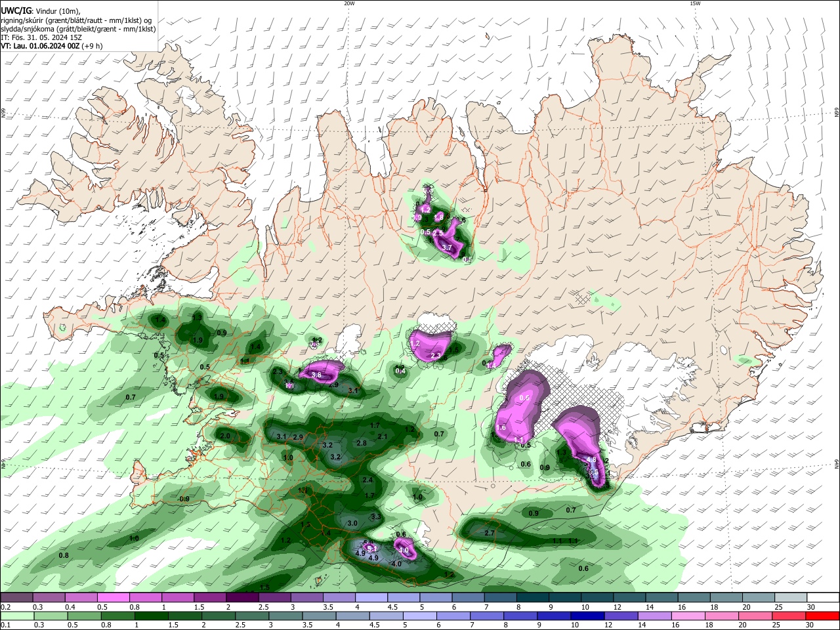This screenshot has height=630, width=840.
Task: Click the bright red 30 swatch in rain legend
Action: (x=823, y=616)
